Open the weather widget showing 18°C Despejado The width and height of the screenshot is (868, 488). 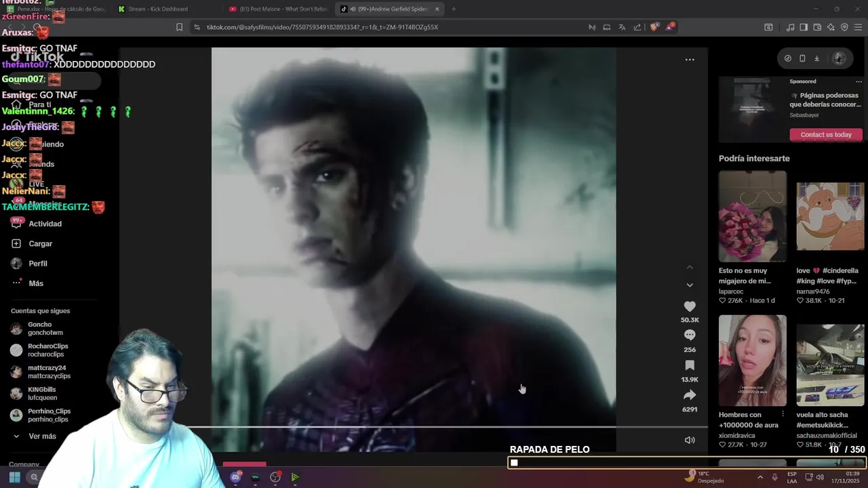coord(704,477)
